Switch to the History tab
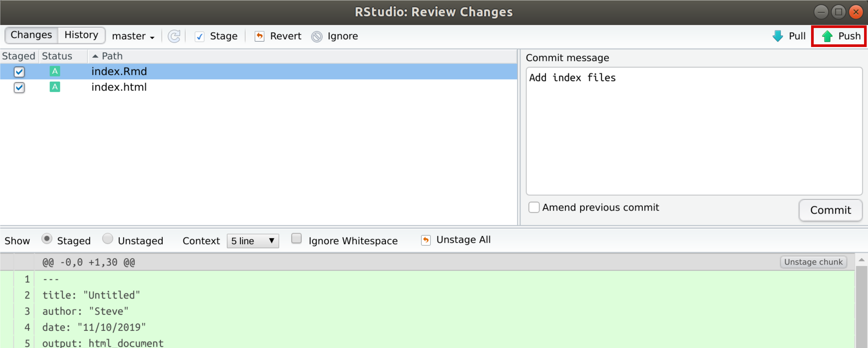This screenshot has width=868, height=348. click(82, 35)
